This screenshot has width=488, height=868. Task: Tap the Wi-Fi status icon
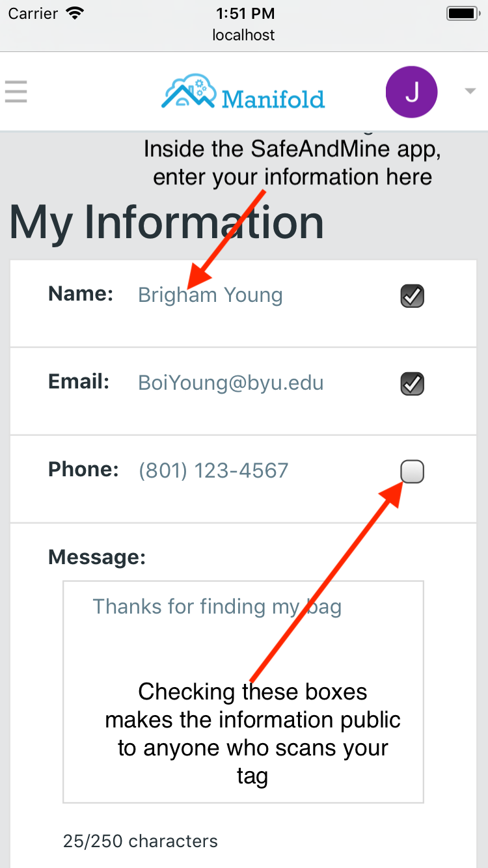[x=76, y=13]
